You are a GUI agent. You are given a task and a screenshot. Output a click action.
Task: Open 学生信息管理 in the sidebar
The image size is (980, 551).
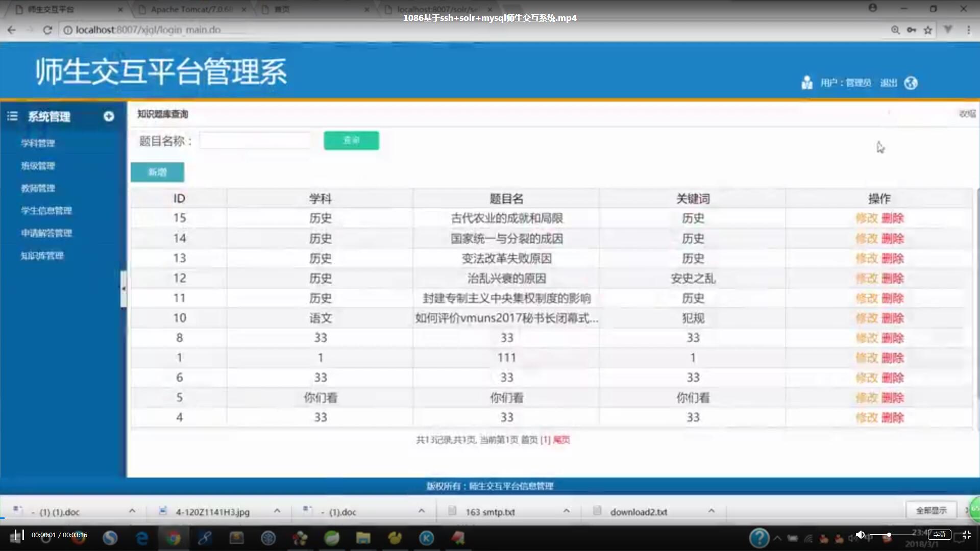coord(46,211)
